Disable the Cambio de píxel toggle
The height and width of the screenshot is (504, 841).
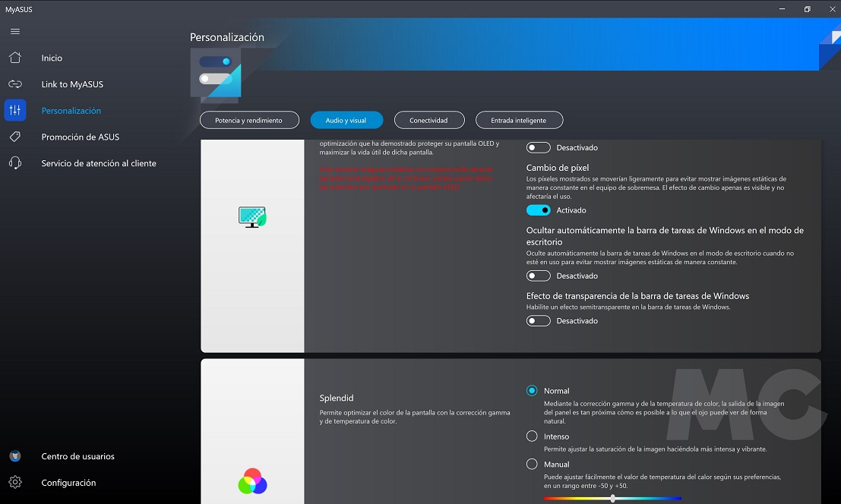point(538,210)
